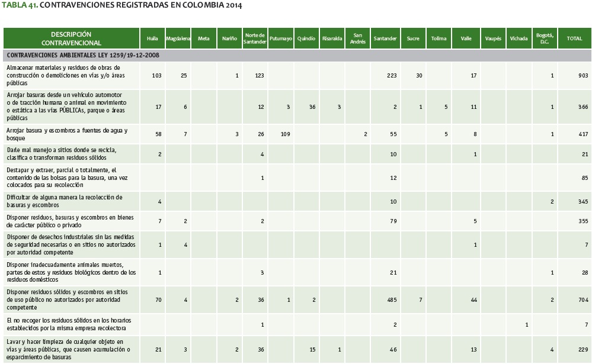Click the Huila column header
The width and height of the screenshot is (592, 364).
pos(152,38)
